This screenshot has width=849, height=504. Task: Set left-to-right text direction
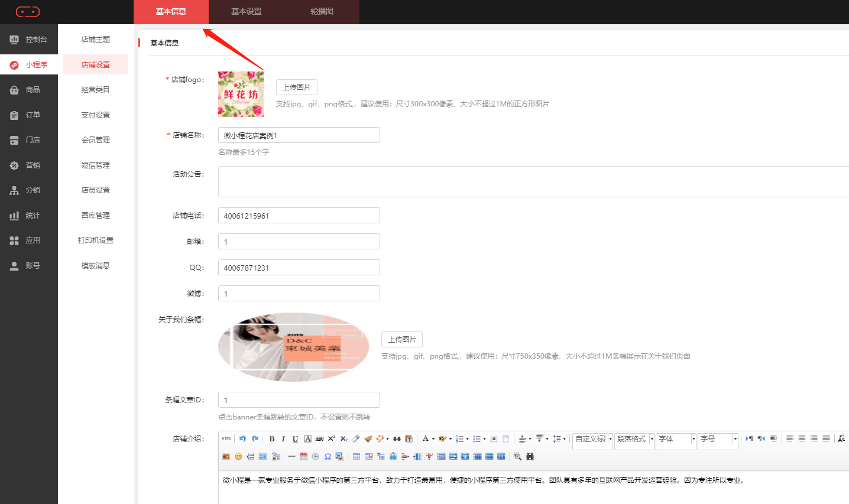click(x=749, y=439)
